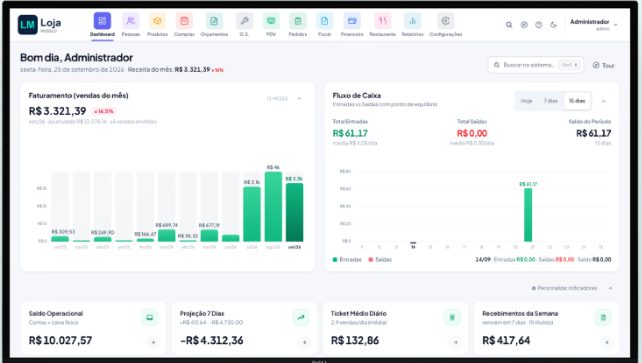Click the red percentage badge beside Faturamento total
The width and height of the screenshot is (642, 363).
click(x=104, y=111)
